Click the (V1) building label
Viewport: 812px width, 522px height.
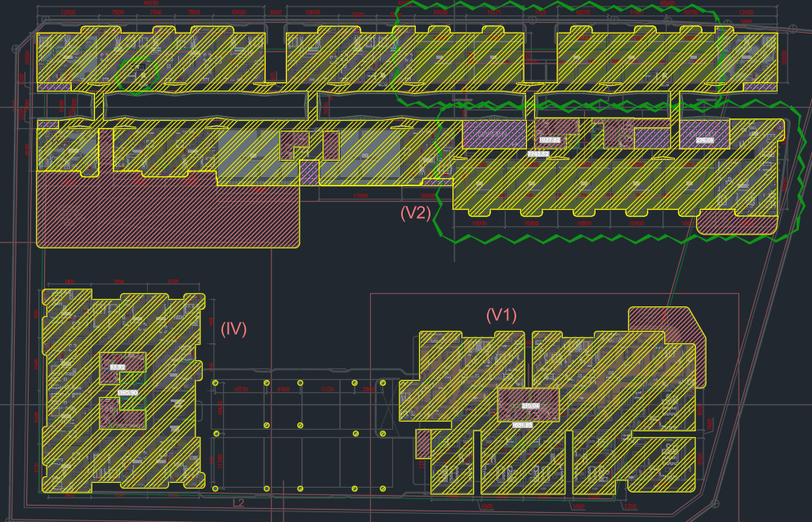502,315
